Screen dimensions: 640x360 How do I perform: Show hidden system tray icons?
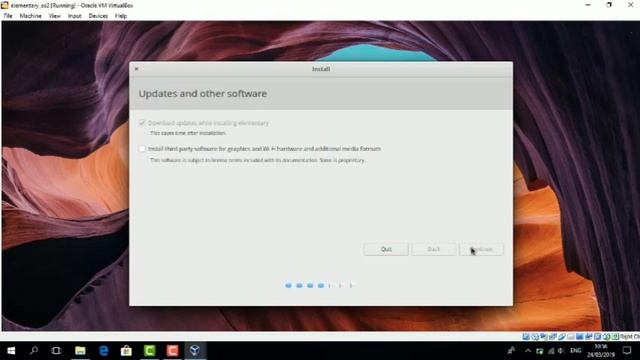click(528, 351)
